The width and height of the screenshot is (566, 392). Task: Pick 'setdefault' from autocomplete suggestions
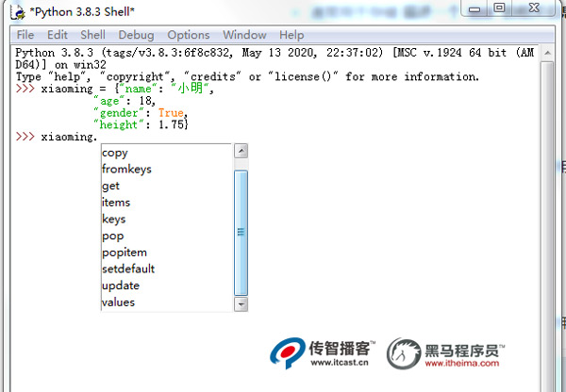(128, 269)
